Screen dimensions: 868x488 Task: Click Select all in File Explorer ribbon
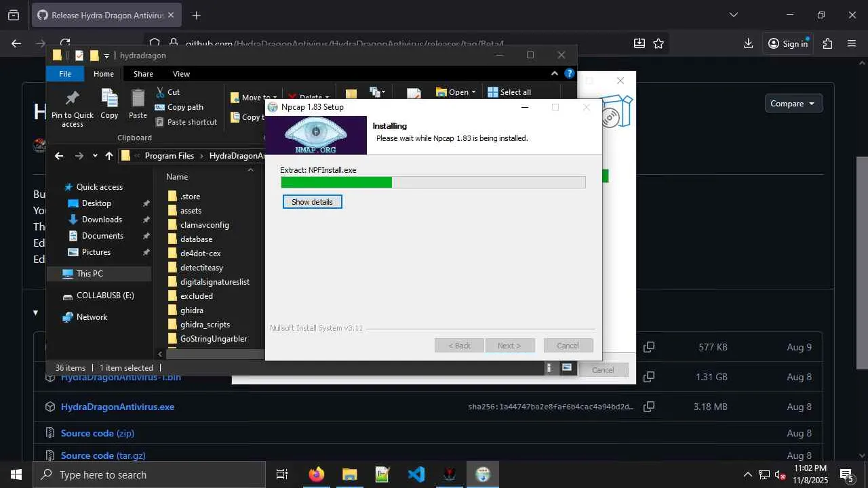point(509,92)
